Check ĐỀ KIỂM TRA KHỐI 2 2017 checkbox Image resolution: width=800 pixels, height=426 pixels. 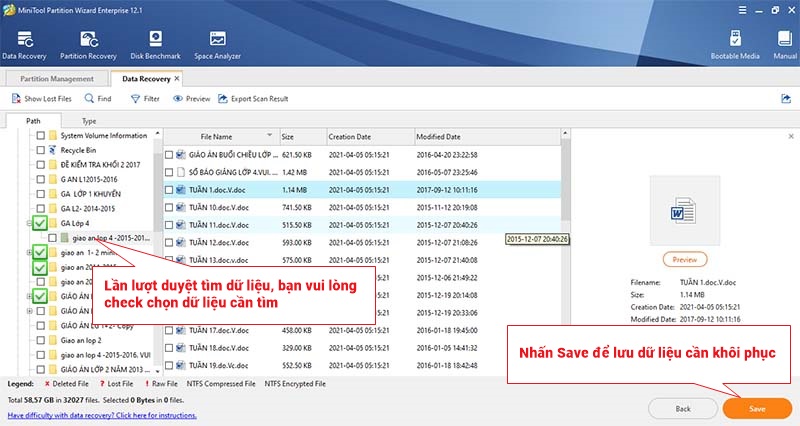pyautogui.click(x=40, y=165)
